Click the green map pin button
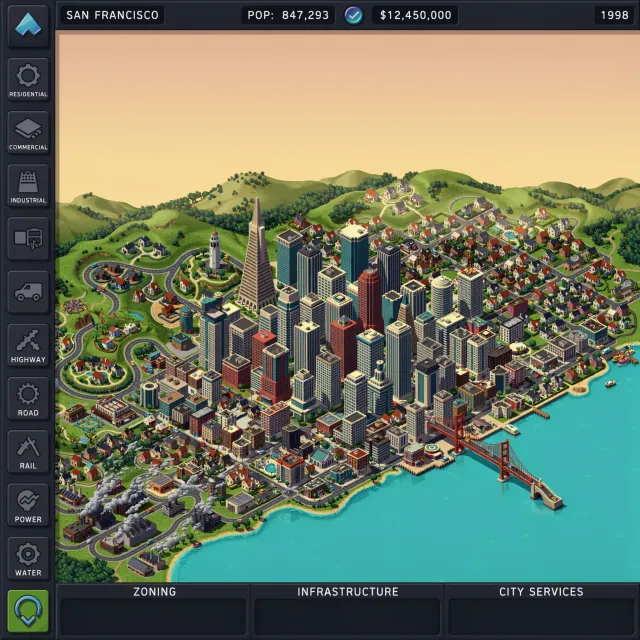 point(28,611)
